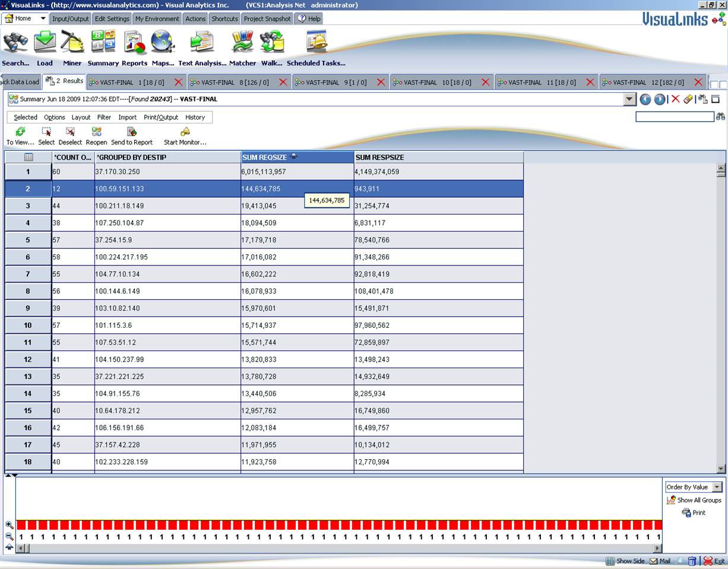This screenshot has height=569, width=728.
Task: Start the Text Analysis tool
Action: (202, 42)
